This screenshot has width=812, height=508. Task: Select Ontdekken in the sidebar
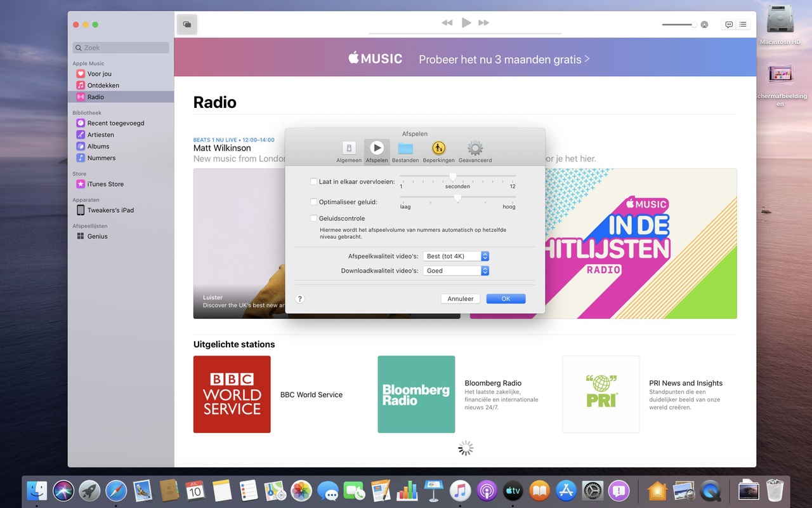point(121,85)
